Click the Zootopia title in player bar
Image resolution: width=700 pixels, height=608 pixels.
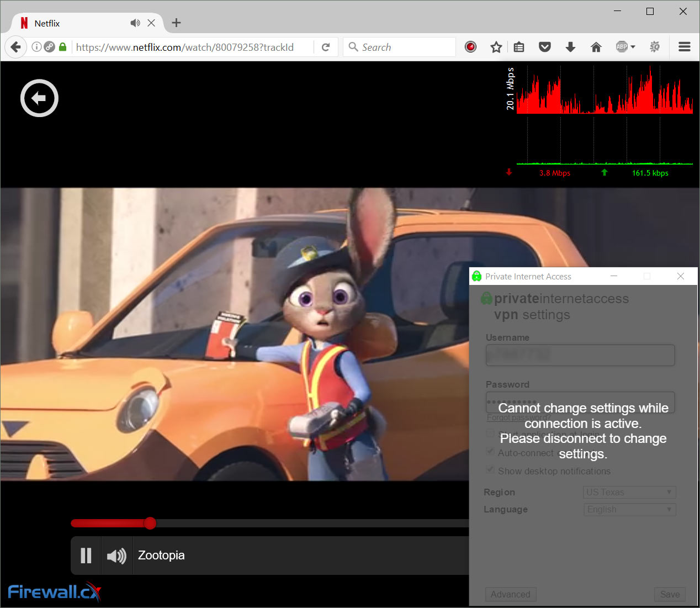click(x=161, y=556)
